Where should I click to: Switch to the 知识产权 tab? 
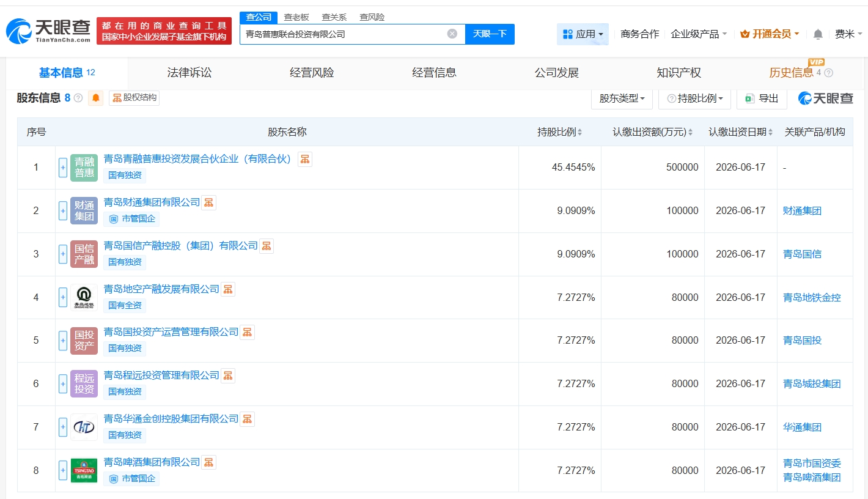point(679,73)
